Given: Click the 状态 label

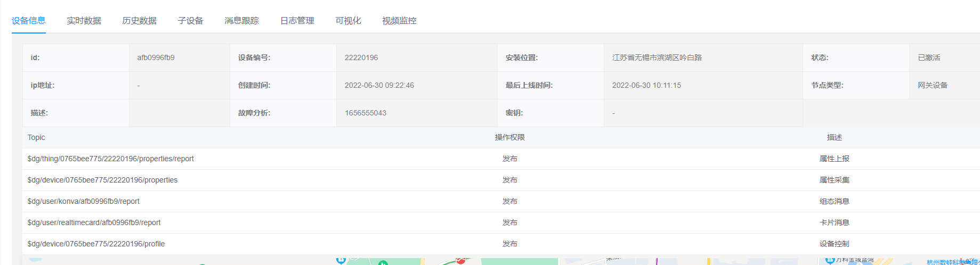Looking at the screenshot, I should click(820, 57).
